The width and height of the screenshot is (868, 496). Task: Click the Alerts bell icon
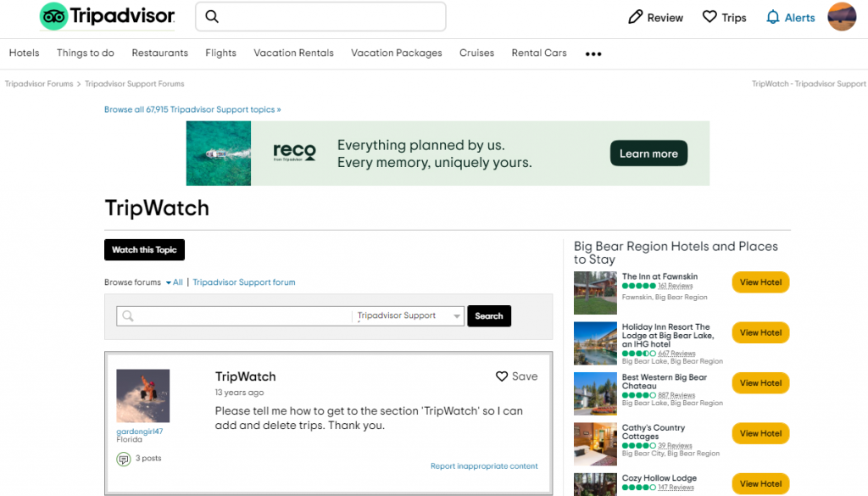[773, 17]
